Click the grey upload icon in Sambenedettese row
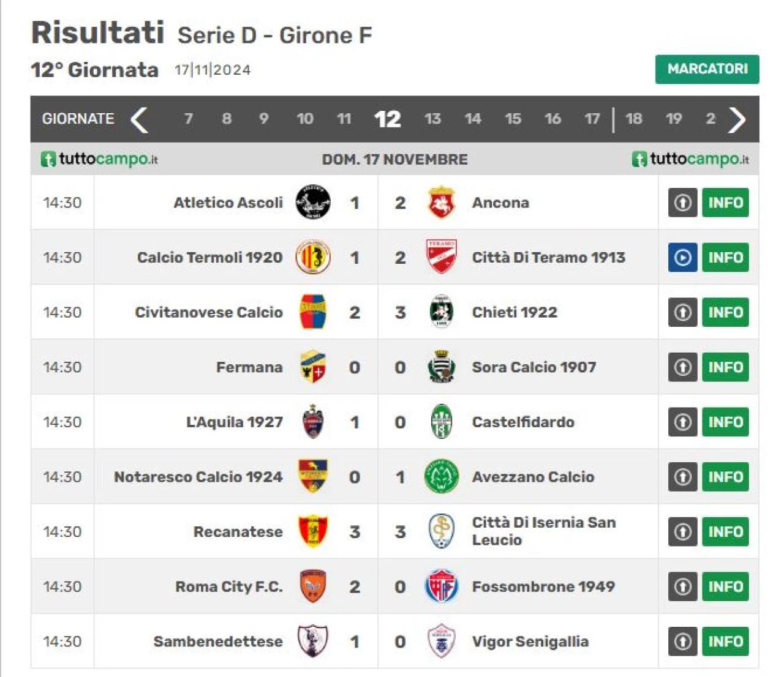 [682, 641]
